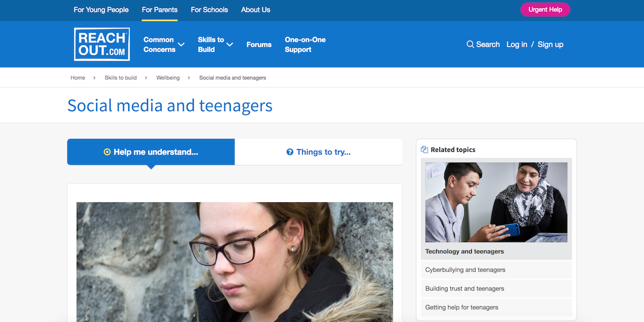Click the Related topics icon
The height and width of the screenshot is (322, 644).
pyautogui.click(x=425, y=150)
